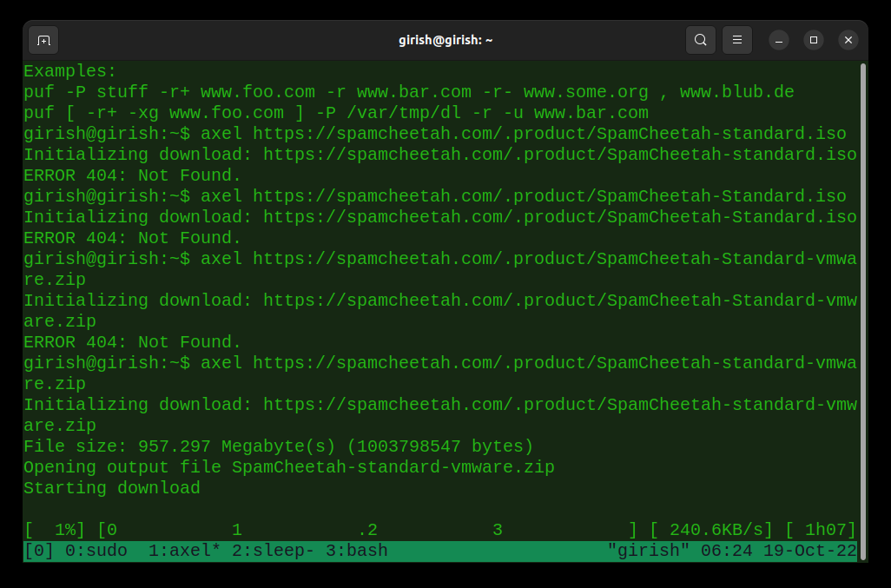Close the terminal window
Screen dimensions: 891x588
click(x=848, y=40)
